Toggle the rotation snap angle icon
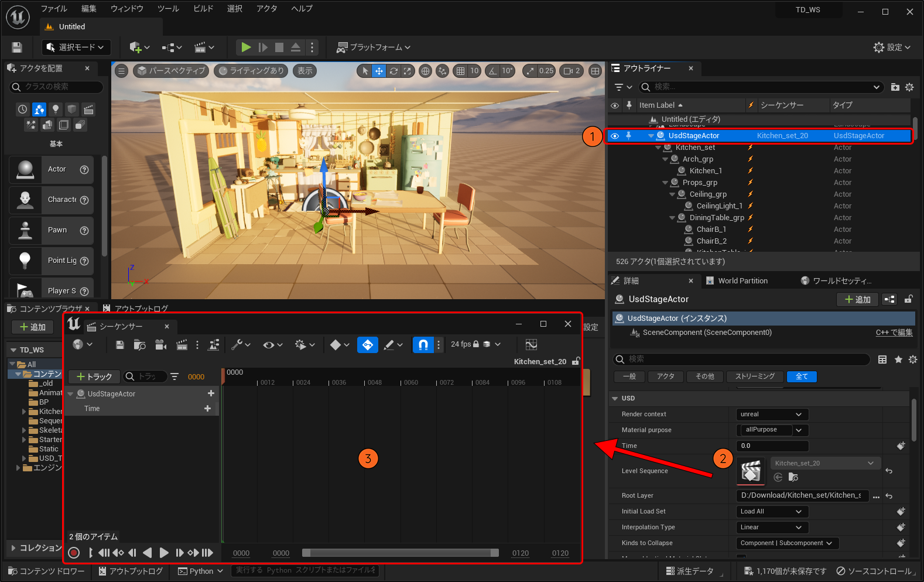The height and width of the screenshot is (582, 924). (492, 71)
